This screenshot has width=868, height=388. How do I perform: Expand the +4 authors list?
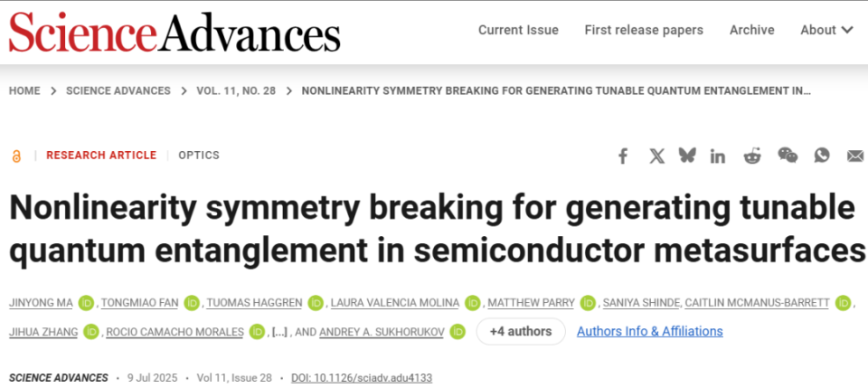521,332
